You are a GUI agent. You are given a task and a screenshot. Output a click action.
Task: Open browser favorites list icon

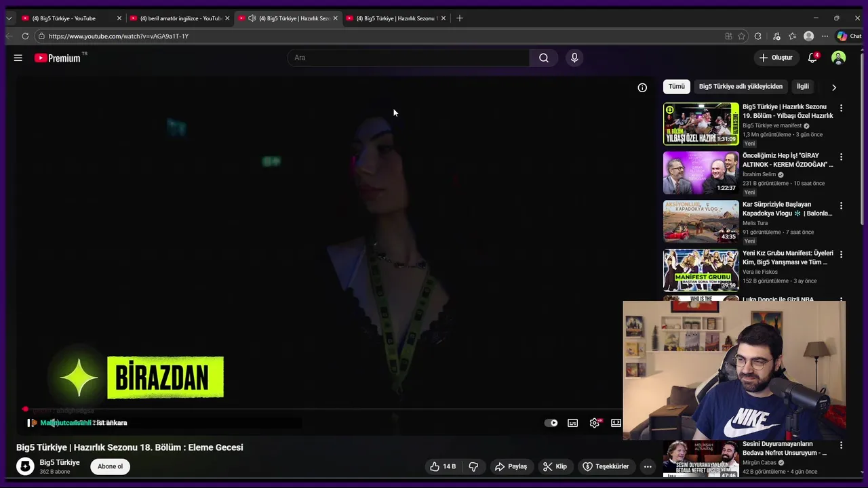point(792,36)
